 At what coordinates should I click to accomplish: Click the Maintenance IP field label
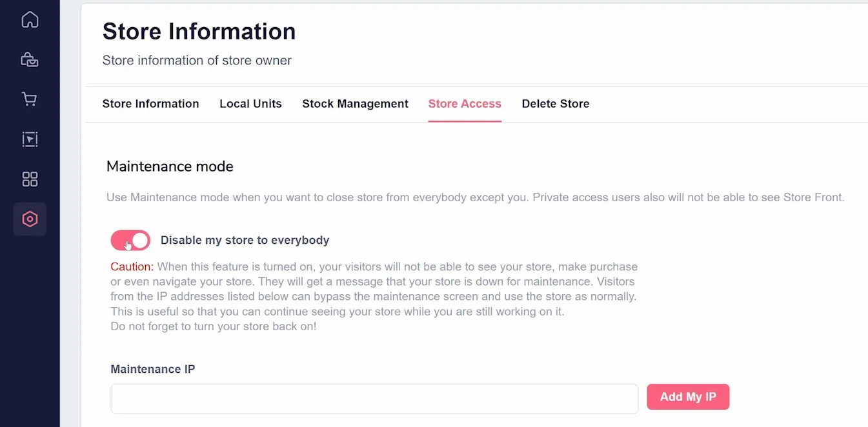click(153, 370)
